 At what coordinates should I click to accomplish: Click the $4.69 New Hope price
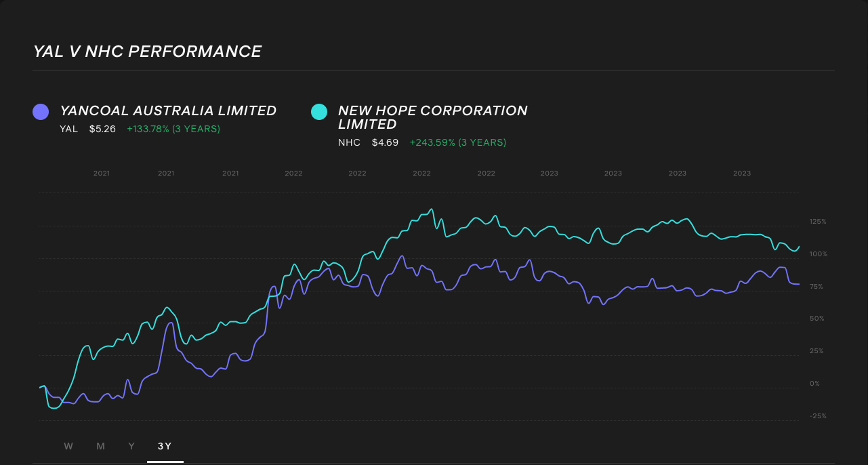[x=385, y=142]
